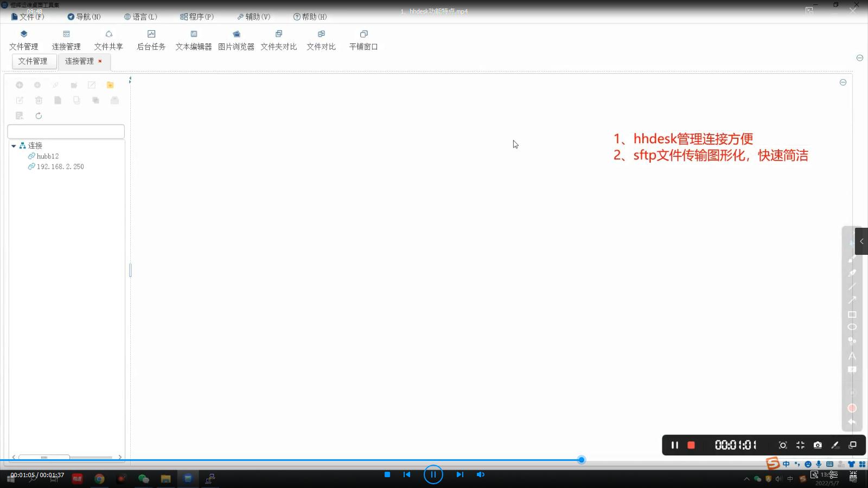868x488 pixels.
Task: Select the text A tool in annotation bar
Action: point(852,356)
